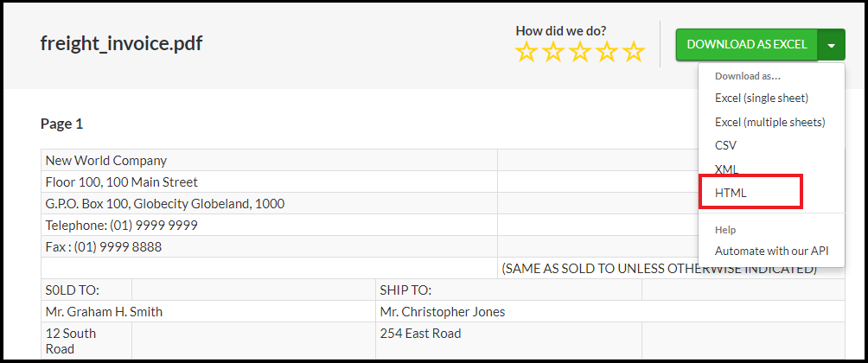Click the Download as Excel button

click(746, 44)
